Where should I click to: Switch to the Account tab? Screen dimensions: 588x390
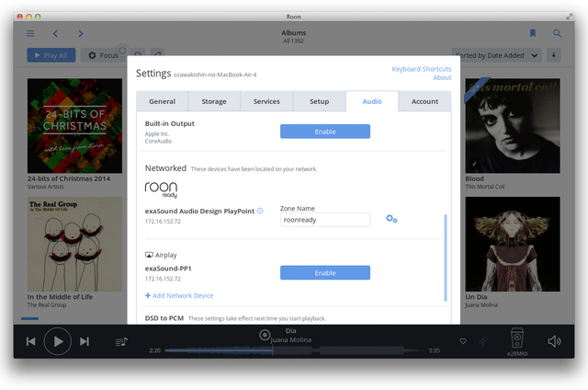[x=424, y=101]
